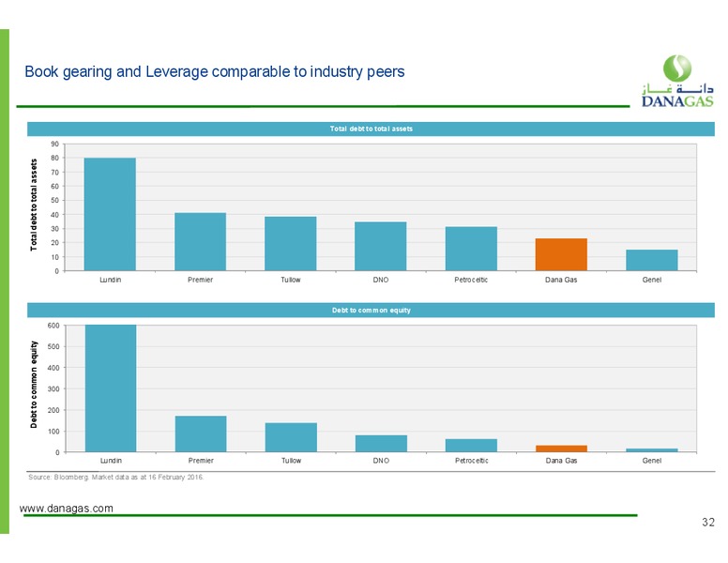Click 'Petroceltic' label under top chart
This screenshot has height=563, width=728.
[x=471, y=280]
